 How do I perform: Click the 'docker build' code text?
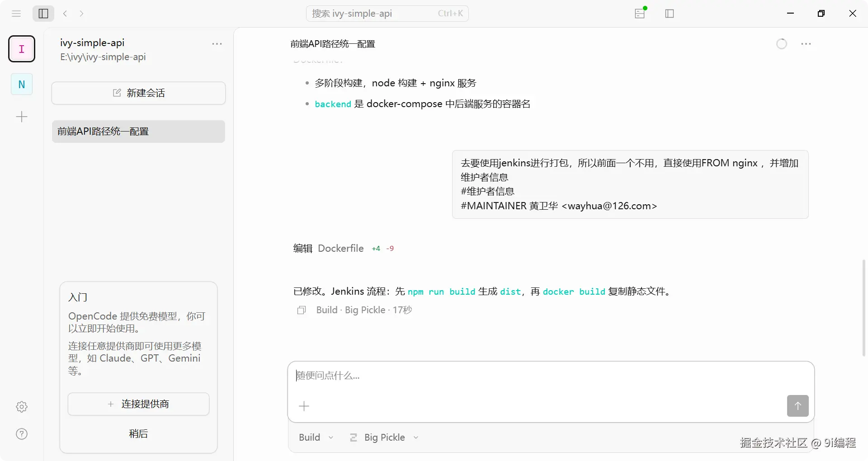click(574, 292)
